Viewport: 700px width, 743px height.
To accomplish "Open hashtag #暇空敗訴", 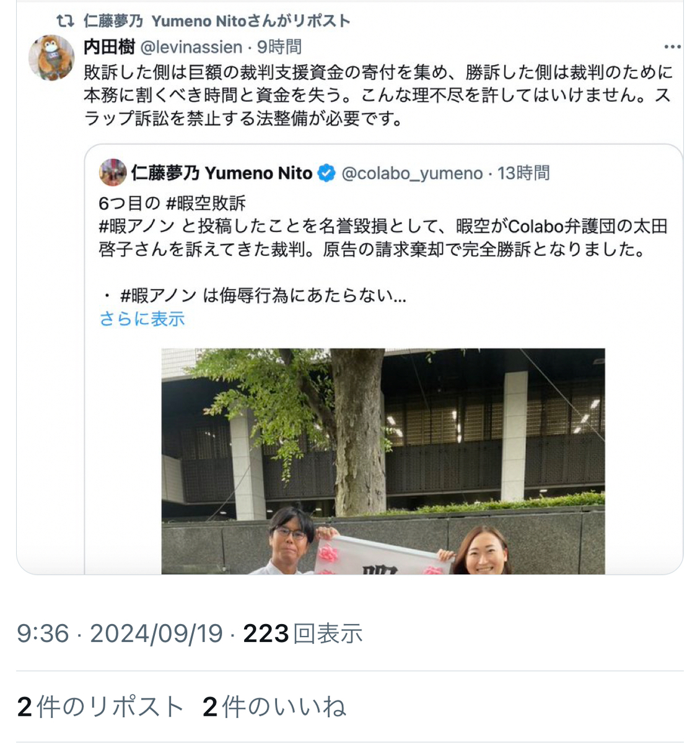I will 206,203.
